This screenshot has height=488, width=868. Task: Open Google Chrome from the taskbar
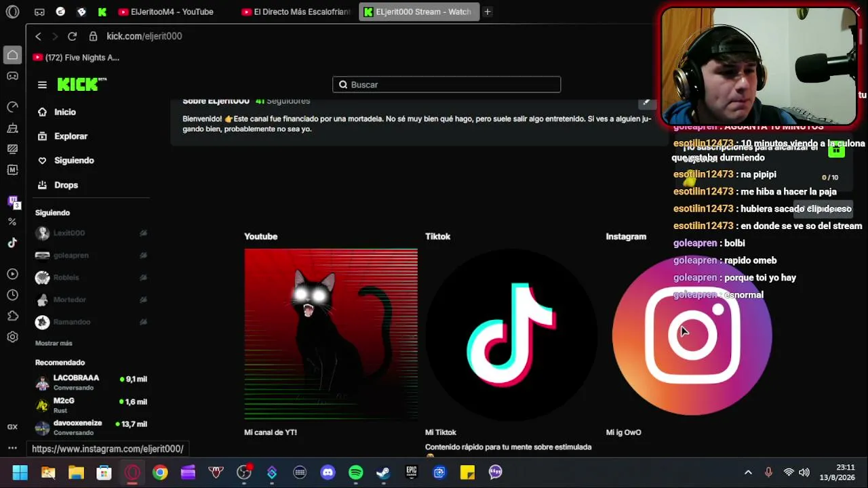[x=160, y=472]
